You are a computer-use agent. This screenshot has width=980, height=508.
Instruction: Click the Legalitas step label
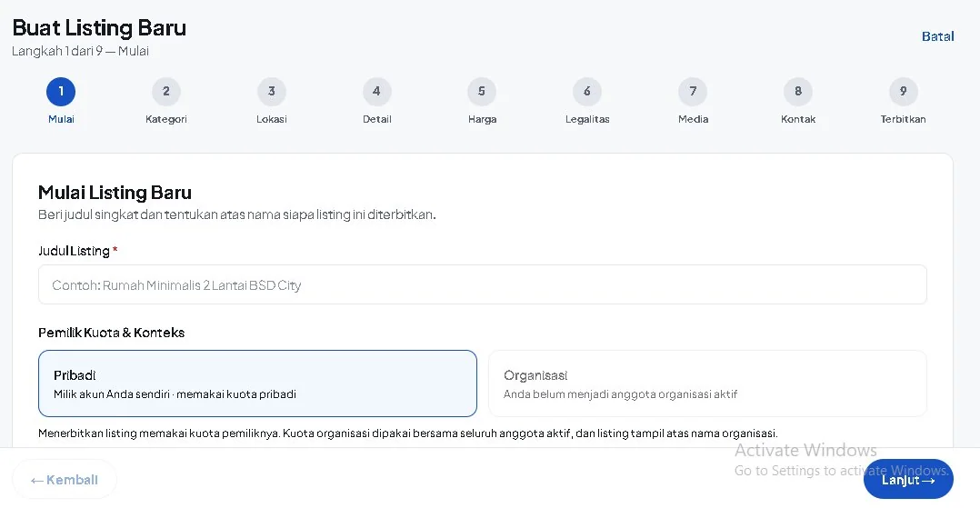[x=587, y=119]
